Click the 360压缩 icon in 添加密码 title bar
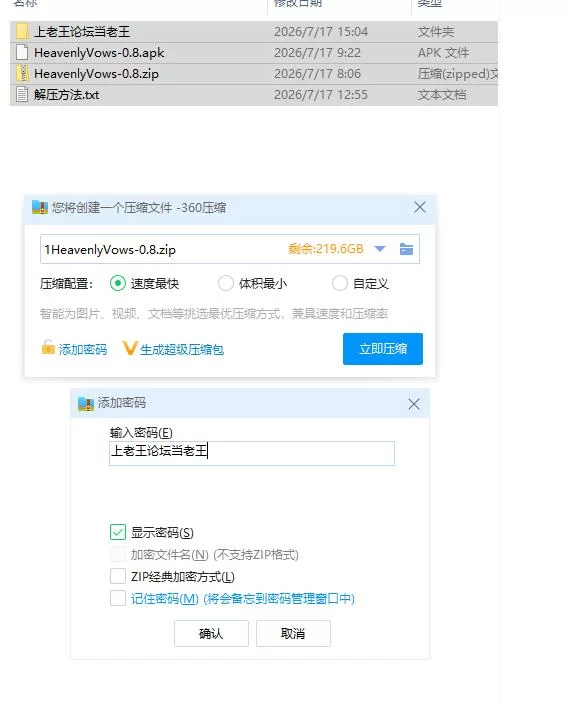570x702 pixels. (x=86, y=403)
